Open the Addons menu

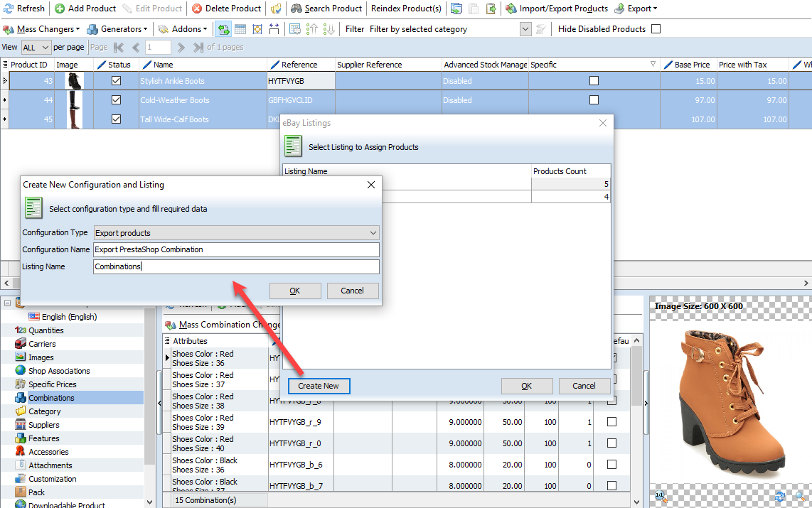pyautogui.click(x=183, y=29)
